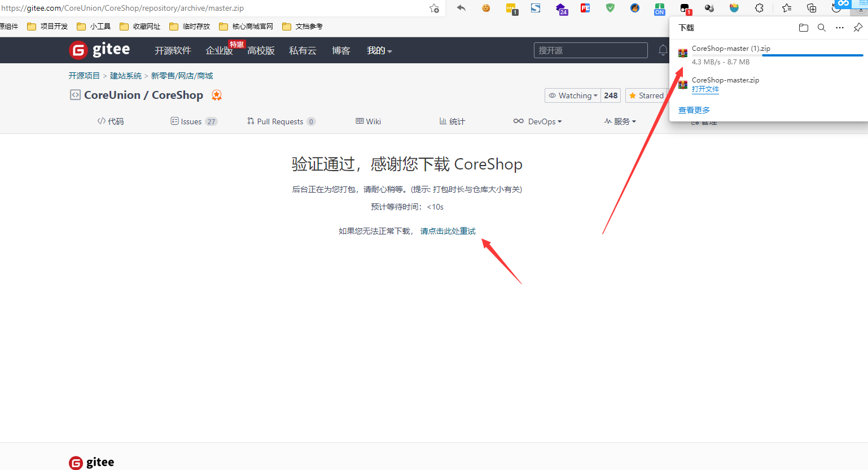Expand the Watching dropdown
This screenshot has height=470, width=868.
point(572,95)
